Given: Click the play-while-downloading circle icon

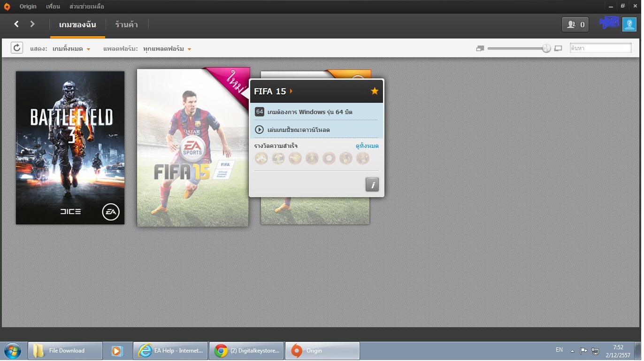Looking at the screenshot, I should click(259, 130).
